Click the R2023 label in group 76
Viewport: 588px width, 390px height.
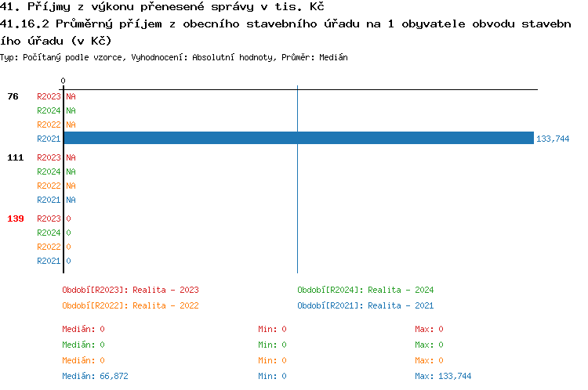(49, 96)
